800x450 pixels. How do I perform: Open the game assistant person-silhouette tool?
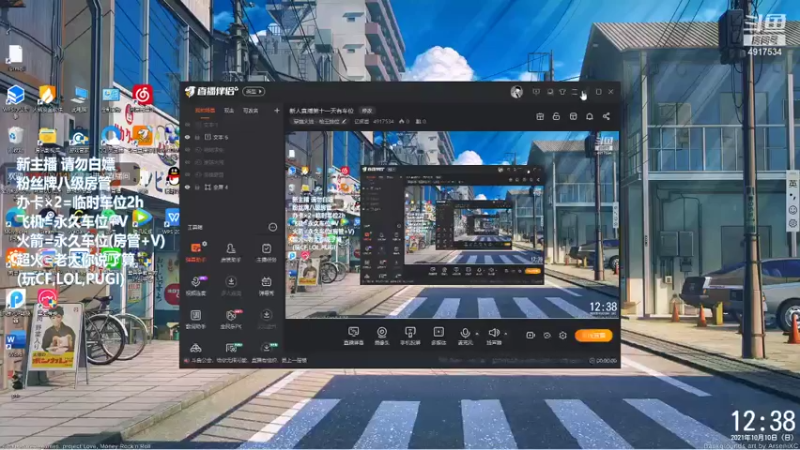click(231, 252)
